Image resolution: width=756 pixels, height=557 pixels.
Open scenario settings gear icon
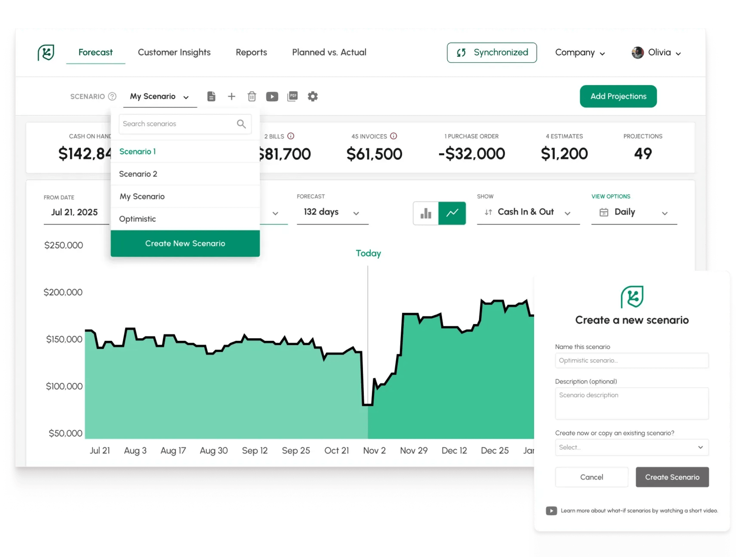312,96
